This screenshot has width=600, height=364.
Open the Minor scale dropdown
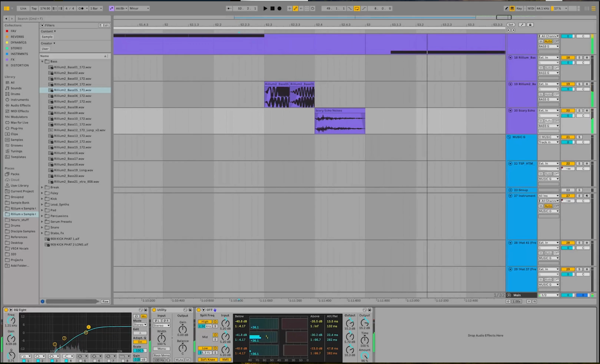click(x=139, y=8)
